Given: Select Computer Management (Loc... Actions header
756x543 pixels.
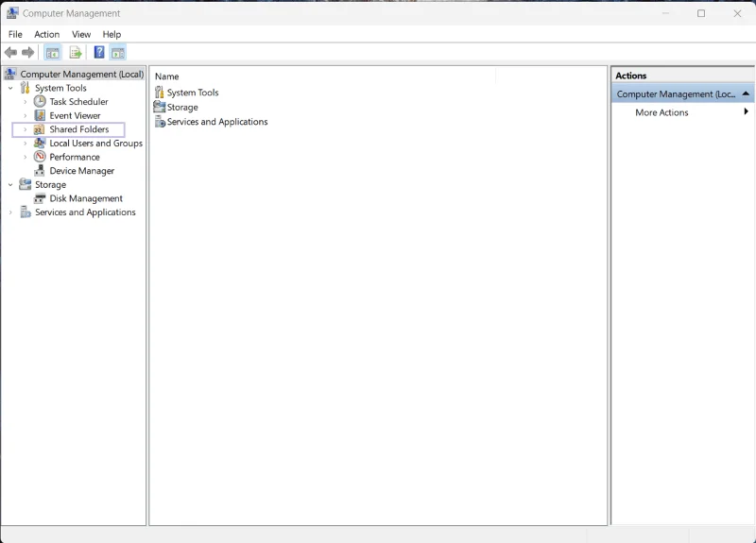Looking at the screenshot, I should pyautogui.click(x=682, y=93).
